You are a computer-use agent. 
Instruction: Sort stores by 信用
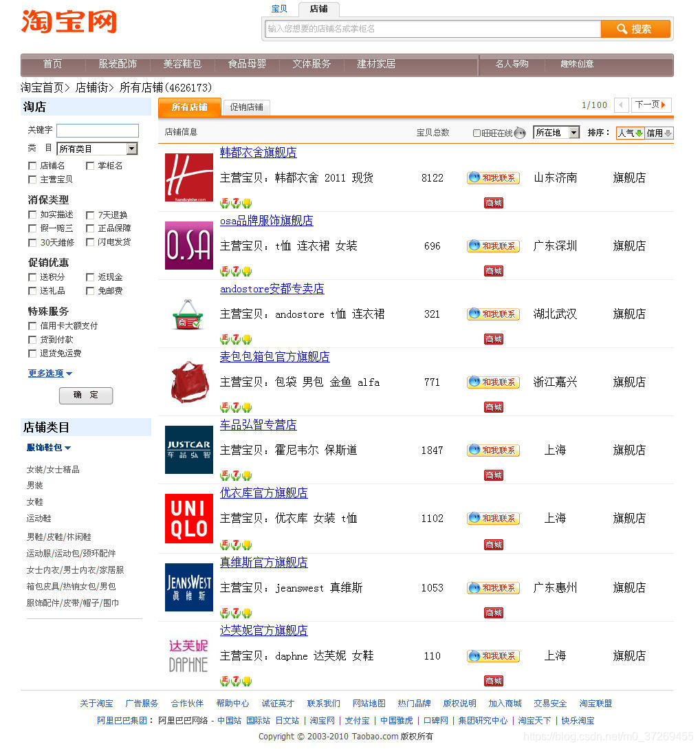[x=659, y=133]
